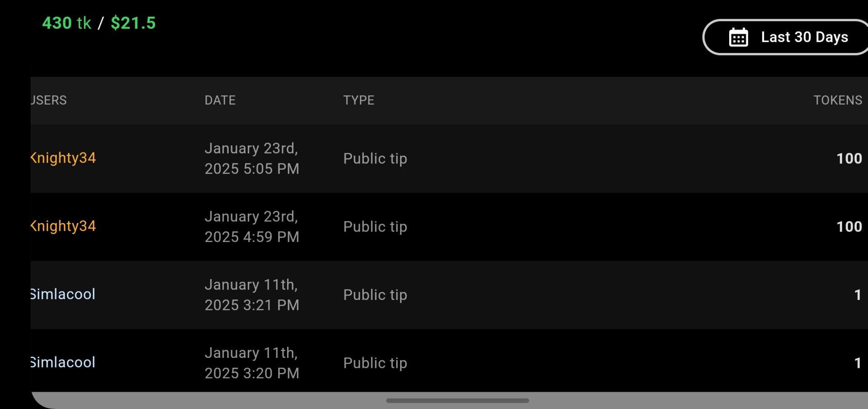Viewport: 868px width, 409px height.
Task: Click the 100 token amount in 4:59 PM row
Action: (x=849, y=226)
